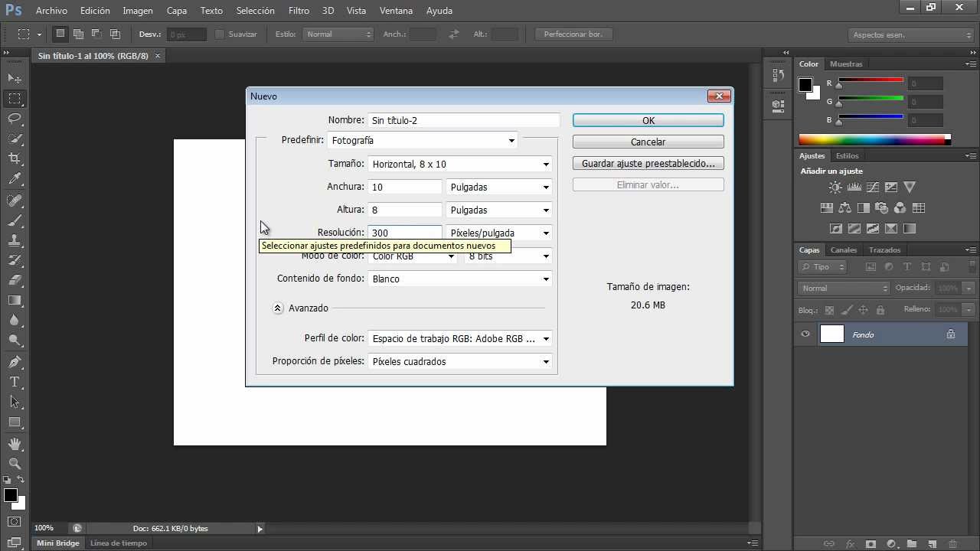This screenshot has height=551, width=980.
Task: Open the Anchura units dropdown
Action: coord(499,187)
